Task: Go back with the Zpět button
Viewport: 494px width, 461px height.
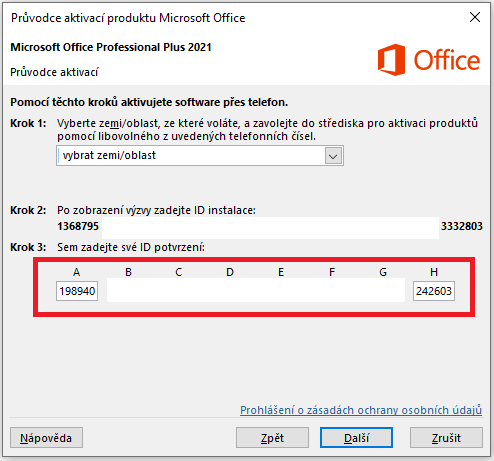Action: click(x=272, y=438)
